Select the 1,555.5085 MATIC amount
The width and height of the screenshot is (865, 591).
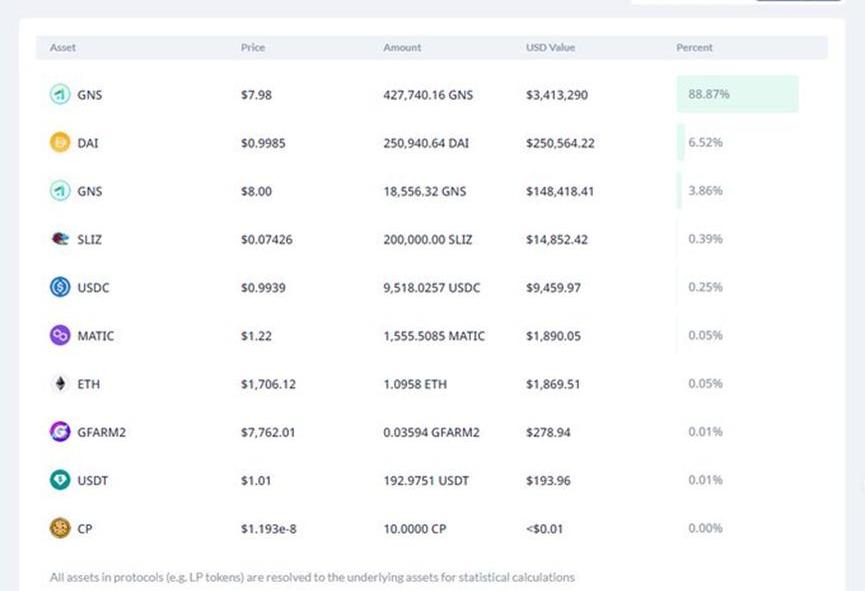pos(434,336)
